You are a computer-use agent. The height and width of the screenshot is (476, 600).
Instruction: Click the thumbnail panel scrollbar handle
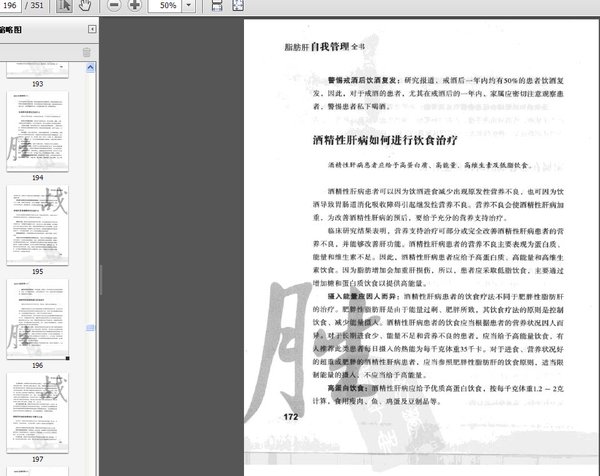click(x=90, y=328)
